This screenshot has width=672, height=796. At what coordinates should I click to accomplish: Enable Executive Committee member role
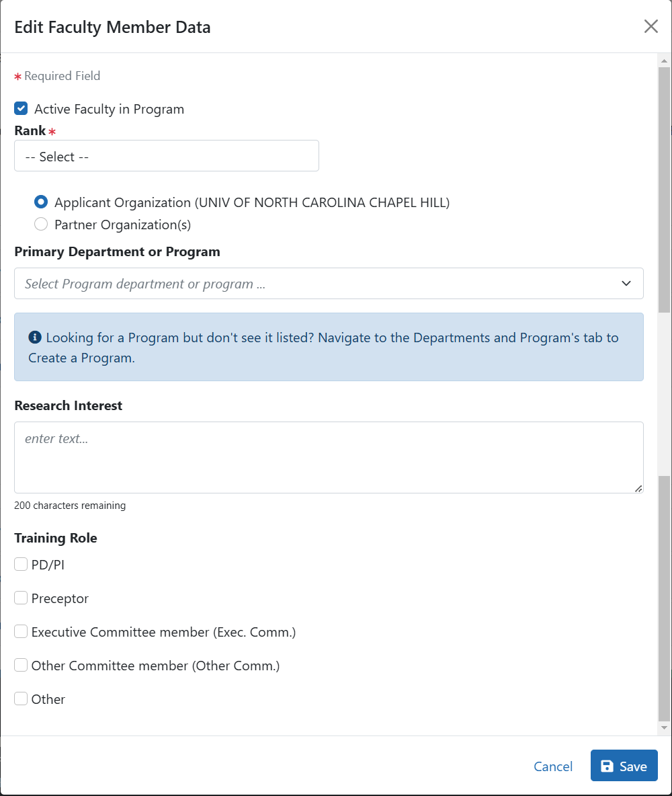click(x=21, y=631)
